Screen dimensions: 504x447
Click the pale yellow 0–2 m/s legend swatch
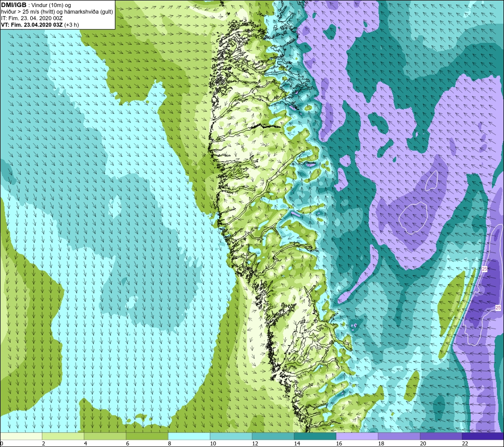(x=21, y=436)
